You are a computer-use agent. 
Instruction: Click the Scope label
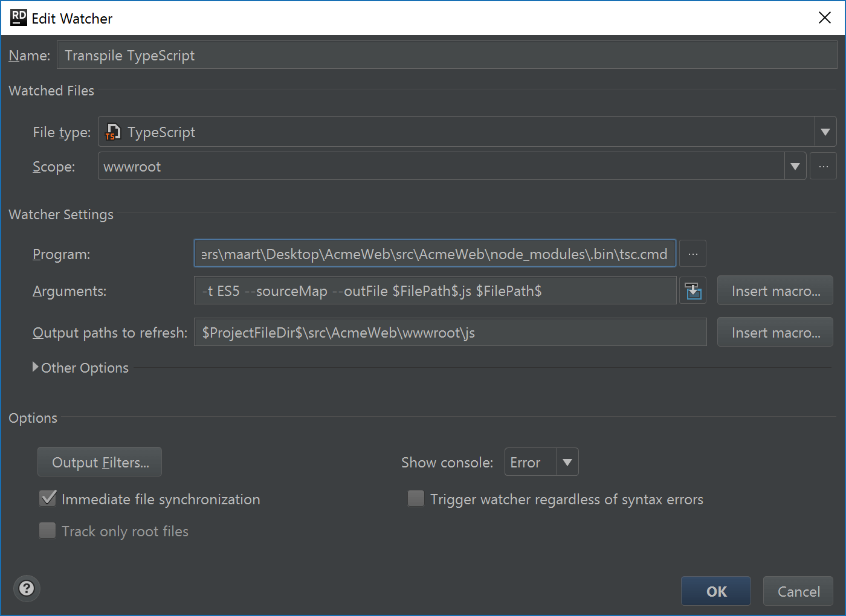(x=54, y=167)
